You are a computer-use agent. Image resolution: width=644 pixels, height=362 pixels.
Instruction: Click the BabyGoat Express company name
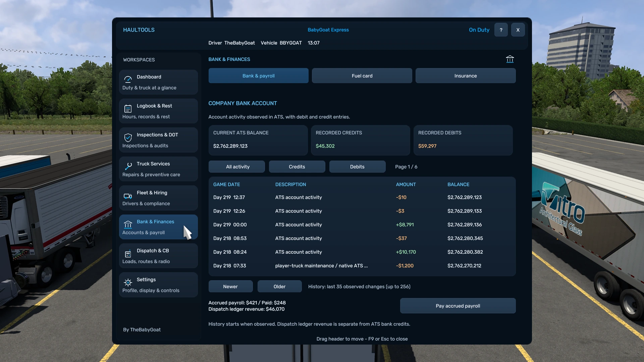328,30
